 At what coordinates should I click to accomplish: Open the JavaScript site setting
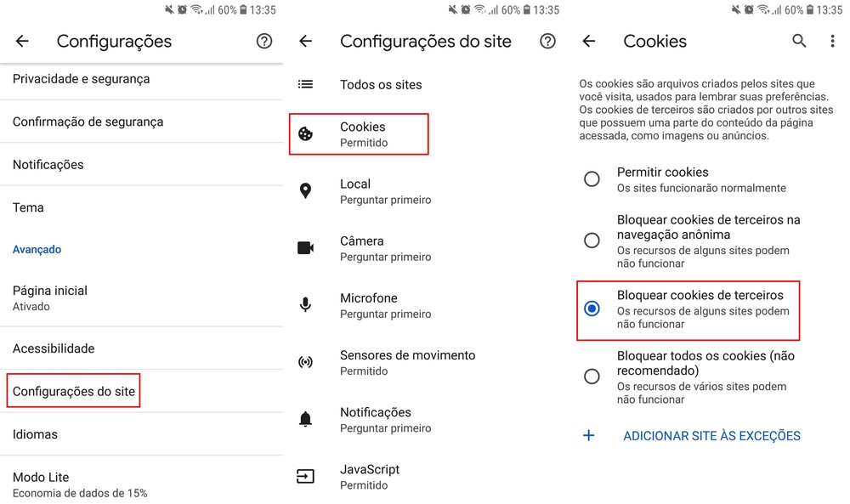pyautogui.click(x=370, y=476)
